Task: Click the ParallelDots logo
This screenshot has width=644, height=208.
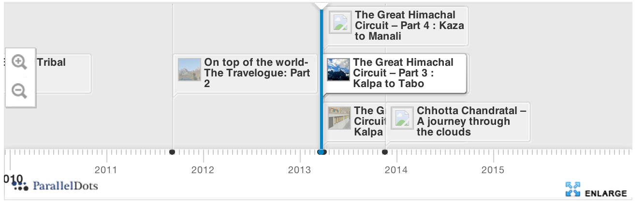Action: click(56, 185)
